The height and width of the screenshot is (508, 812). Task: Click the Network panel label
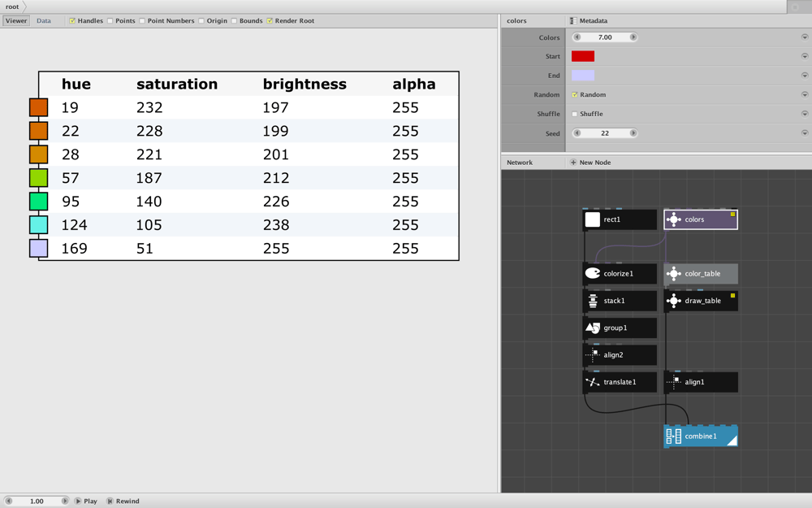click(x=520, y=163)
